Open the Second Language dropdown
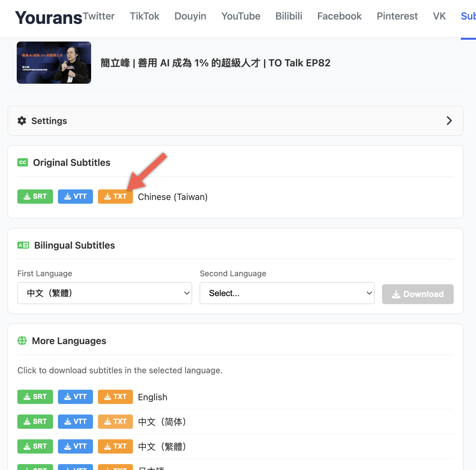Viewport: 476px width, 470px height. coord(287,293)
